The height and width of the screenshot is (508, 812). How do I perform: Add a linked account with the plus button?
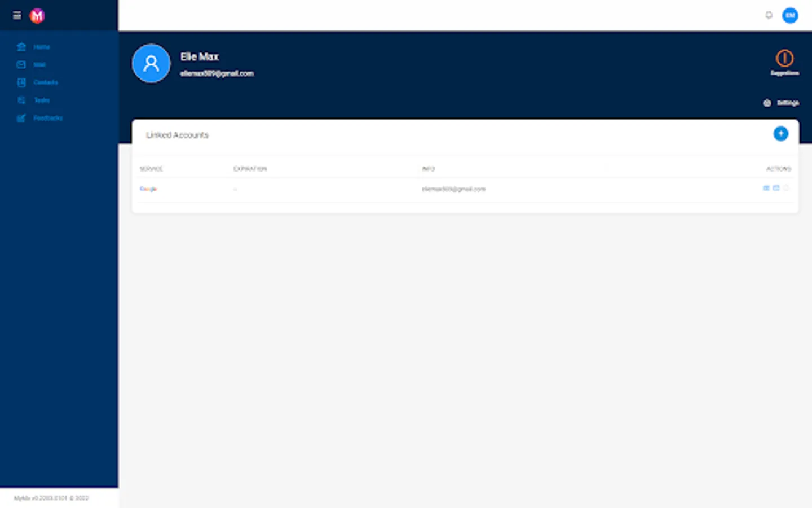coord(781,134)
